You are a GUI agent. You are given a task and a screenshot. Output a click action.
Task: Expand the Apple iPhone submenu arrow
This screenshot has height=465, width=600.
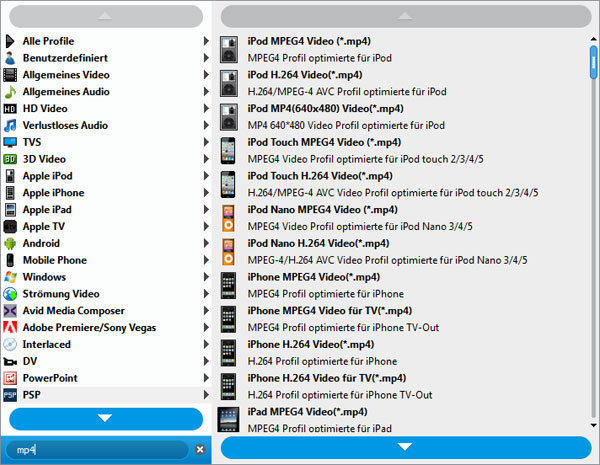[x=206, y=193]
